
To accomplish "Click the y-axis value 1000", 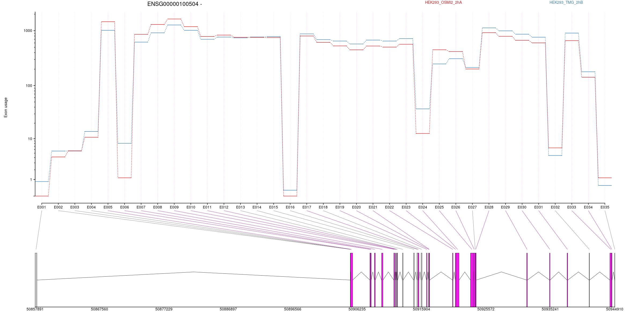I will (x=28, y=31).
